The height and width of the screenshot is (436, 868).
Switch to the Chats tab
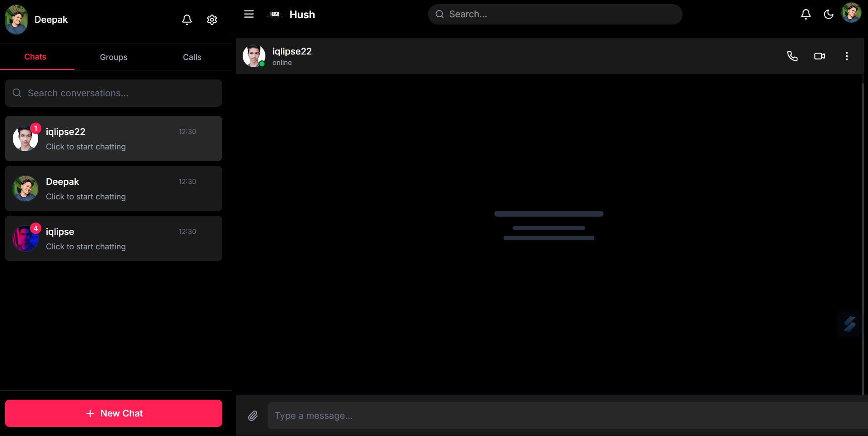click(35, 57)
